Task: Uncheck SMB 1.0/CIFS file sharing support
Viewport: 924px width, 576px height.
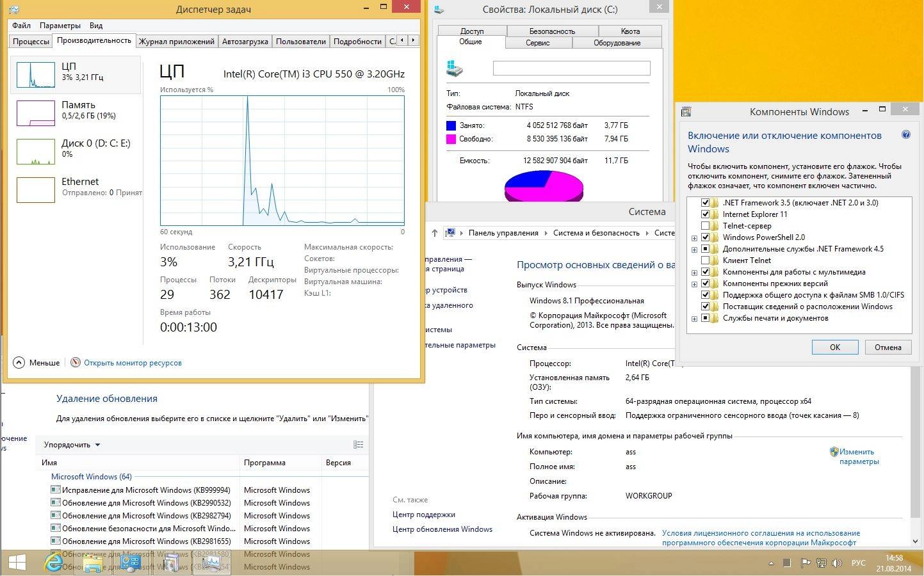Action: (x=705, y=295)
